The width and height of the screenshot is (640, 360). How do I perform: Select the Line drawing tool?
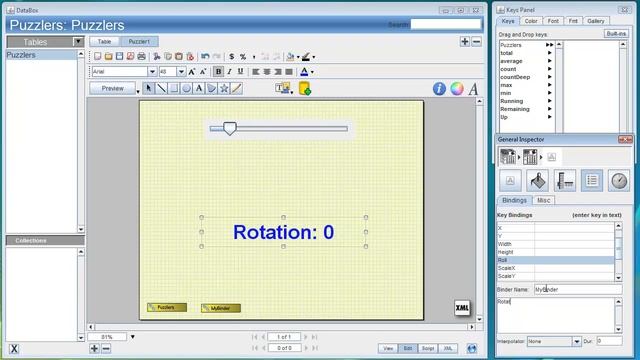[161, 88]
